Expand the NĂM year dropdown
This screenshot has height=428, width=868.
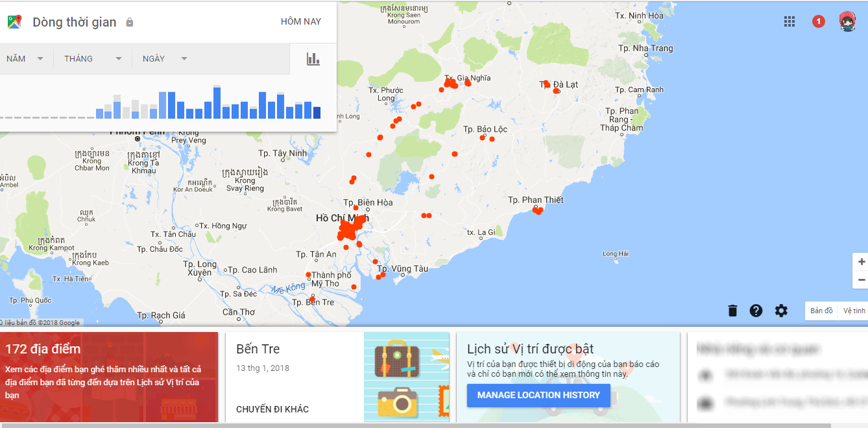[x=25, y=58]
